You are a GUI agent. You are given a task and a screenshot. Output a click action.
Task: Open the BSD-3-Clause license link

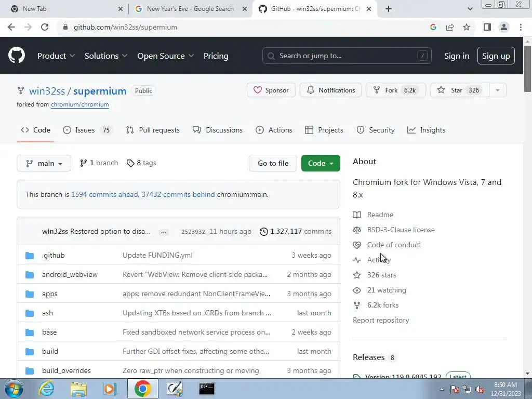[x=401, y=230]
